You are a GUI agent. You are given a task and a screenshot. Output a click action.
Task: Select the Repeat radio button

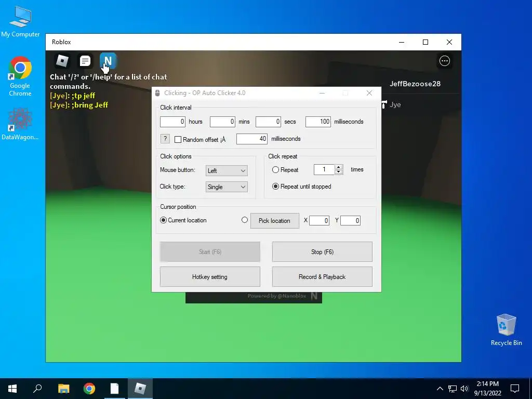275,170
